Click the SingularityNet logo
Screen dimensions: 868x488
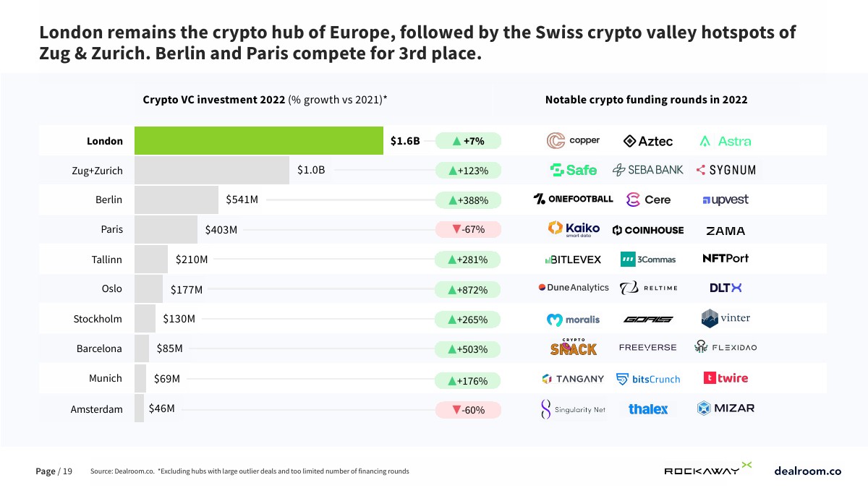(x=573, y=409)
